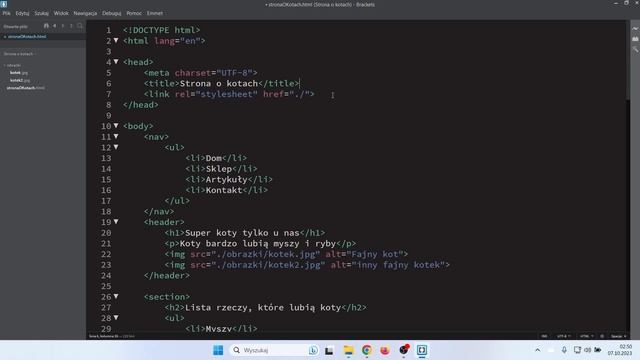Click the microphone icon in system tray
The image size is (640, 360).
[x=564, y=350]
